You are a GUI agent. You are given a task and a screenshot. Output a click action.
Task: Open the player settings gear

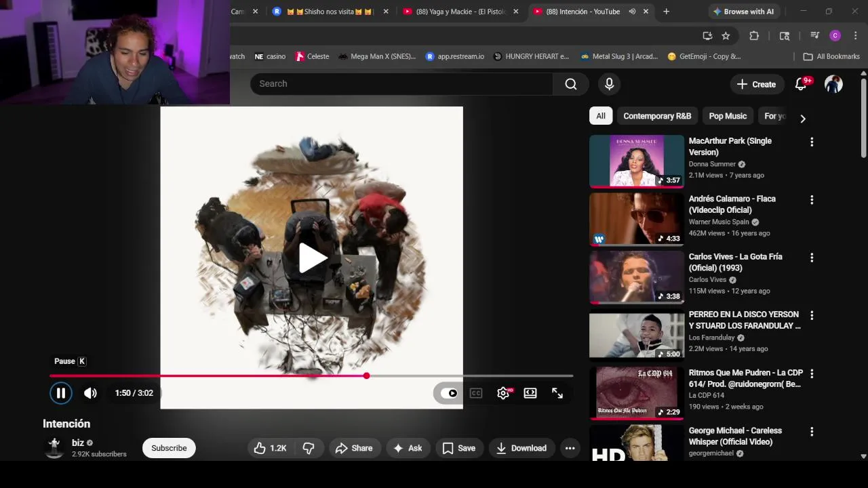(503, 393)
